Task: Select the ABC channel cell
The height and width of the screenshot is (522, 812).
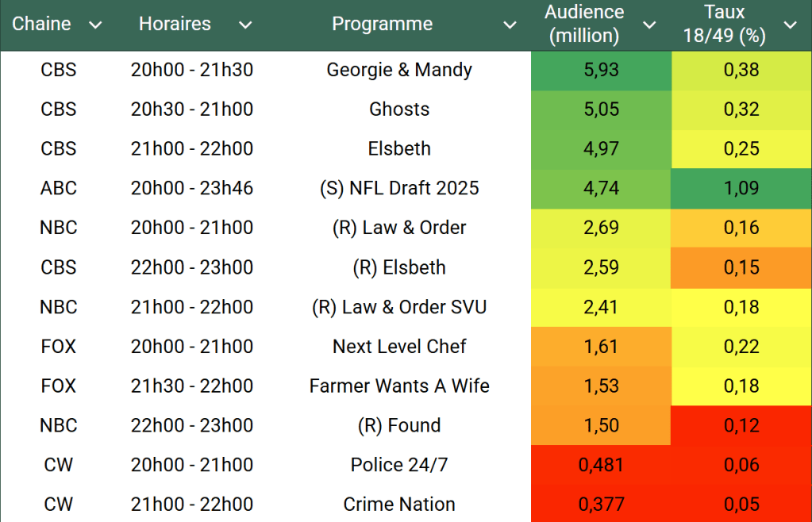Action: coord(59,188)
